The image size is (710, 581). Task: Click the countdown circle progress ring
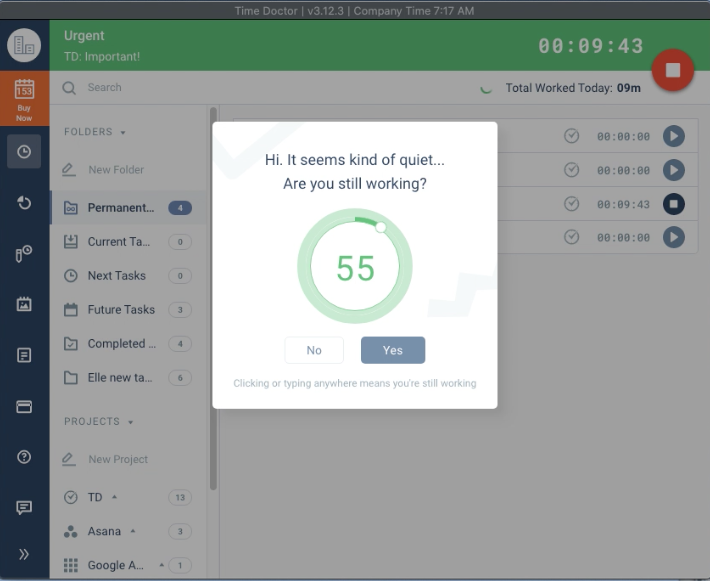click(x=355, y=266)
